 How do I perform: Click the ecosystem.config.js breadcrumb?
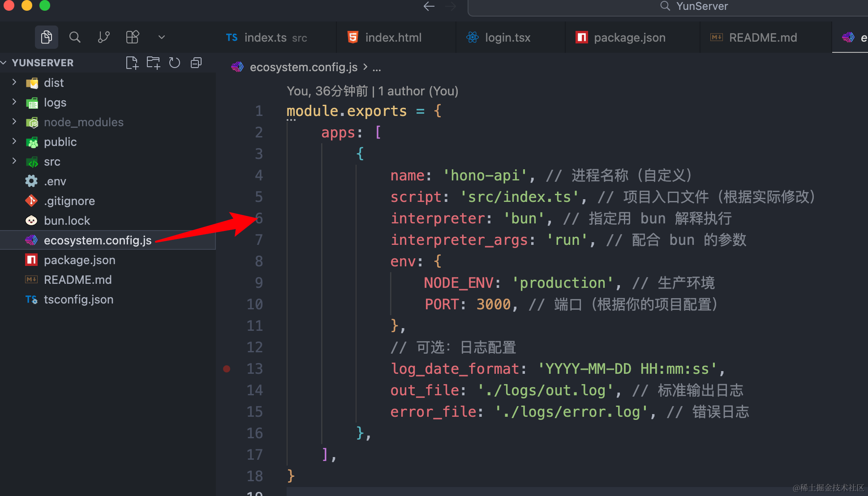coord(303,67)
